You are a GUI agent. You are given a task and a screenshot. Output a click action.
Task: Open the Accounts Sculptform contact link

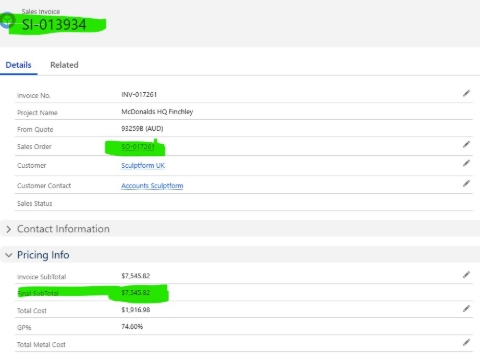152,186
